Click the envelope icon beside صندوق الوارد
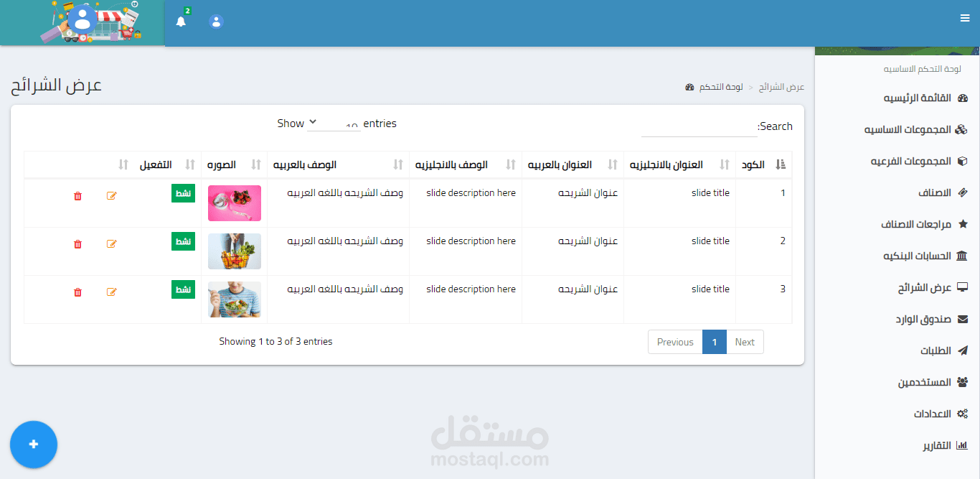The image size is (980, 479). point(963,320)
